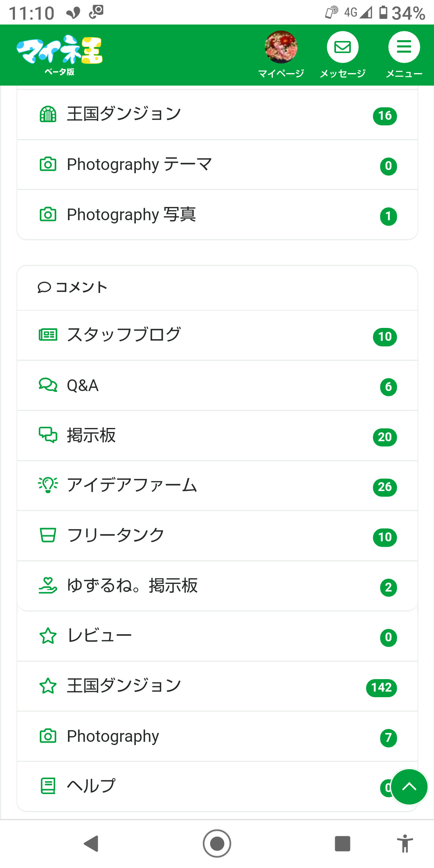Viewport: 434px width, 868px height.
Task: Tap the レビュー star icon
Action: point(48,636)
